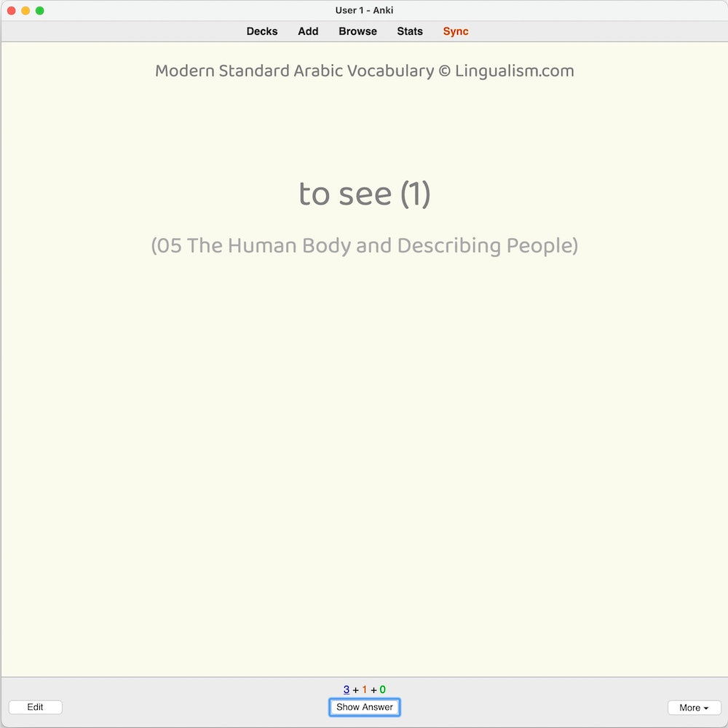This screenshot has height=728, width=728.
Task: Maximize the window with the green button
Action: point(40,11)
